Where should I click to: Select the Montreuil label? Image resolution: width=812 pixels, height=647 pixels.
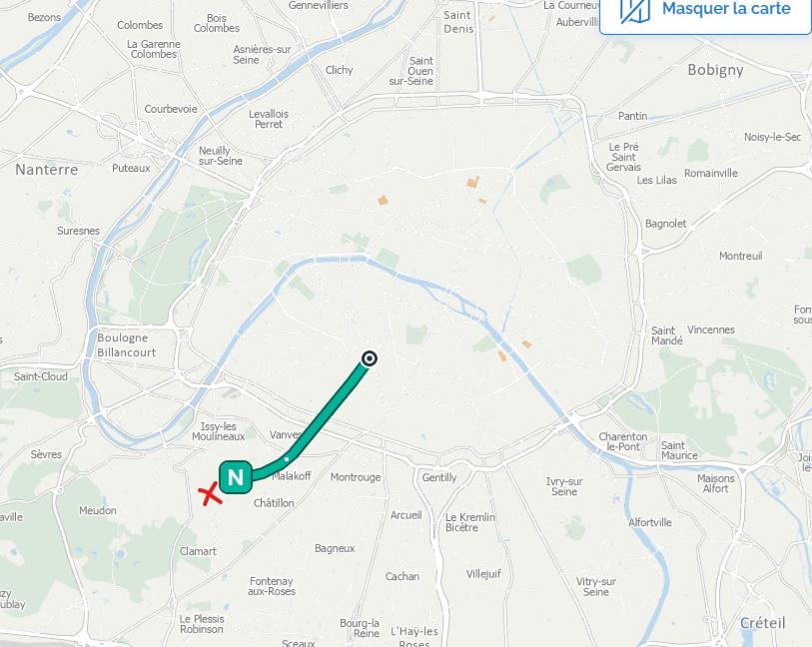pyautogui.click(x=740, y=256)
